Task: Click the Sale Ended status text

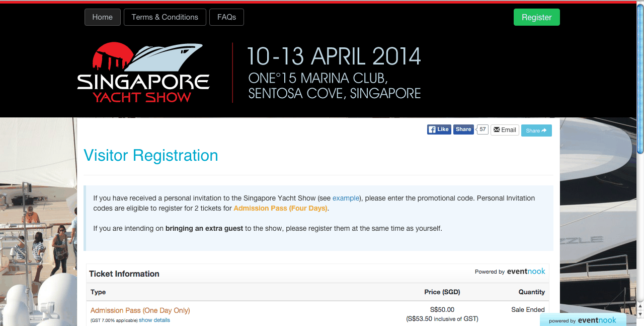Action: click(x=528, y=310)
